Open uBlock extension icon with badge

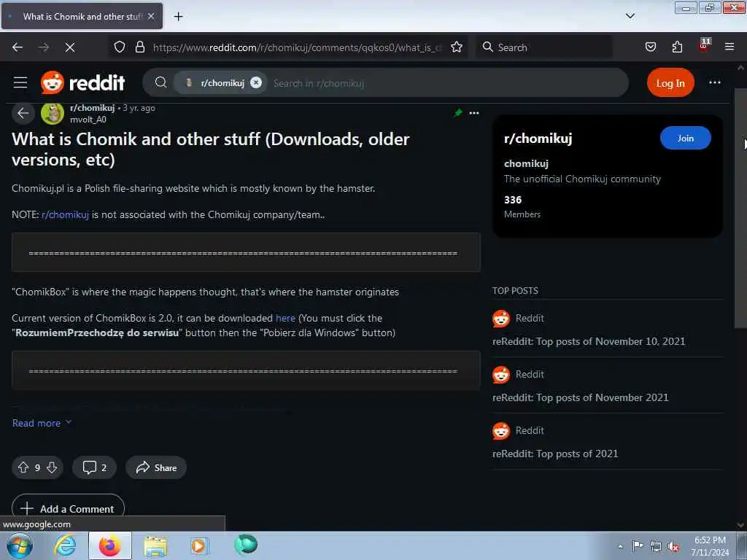tap(704, 46)
